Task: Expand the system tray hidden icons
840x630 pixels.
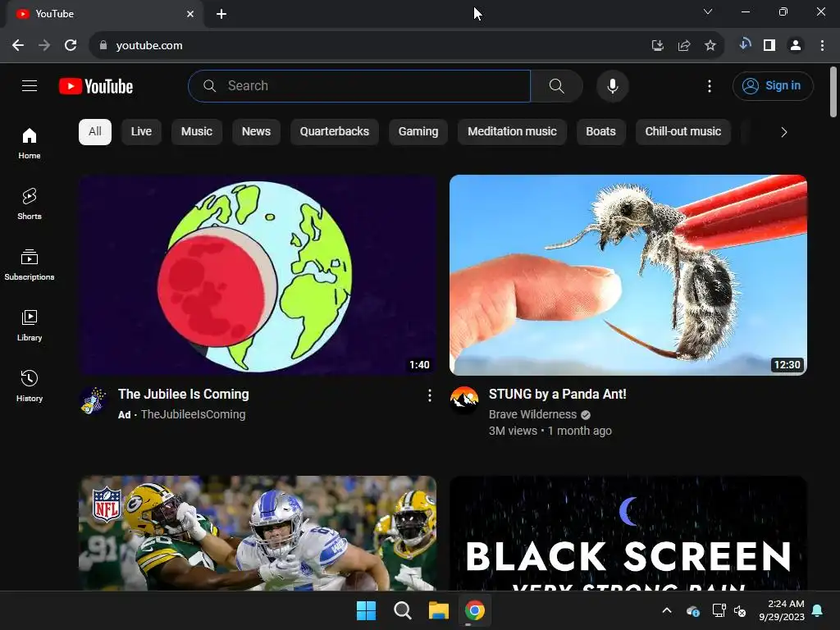Action: [667, 610]
